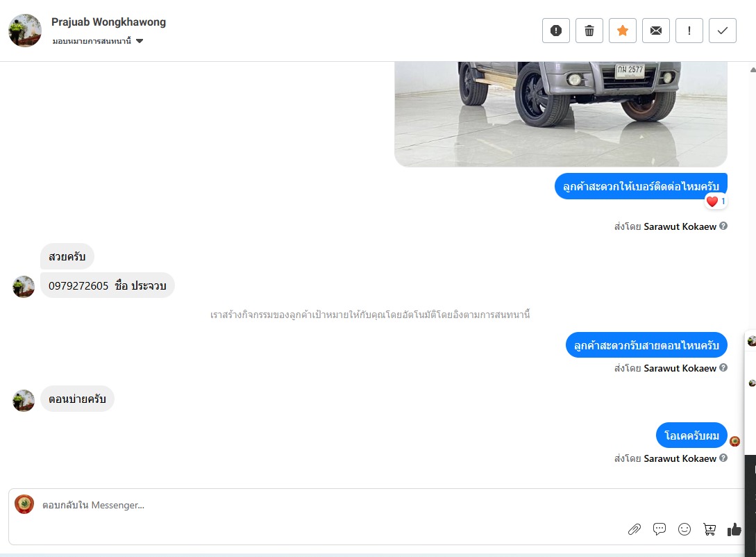This screenshot has width=756, height=557.
Task: Select the phone number message 0979272605
Action: [107, 285]
